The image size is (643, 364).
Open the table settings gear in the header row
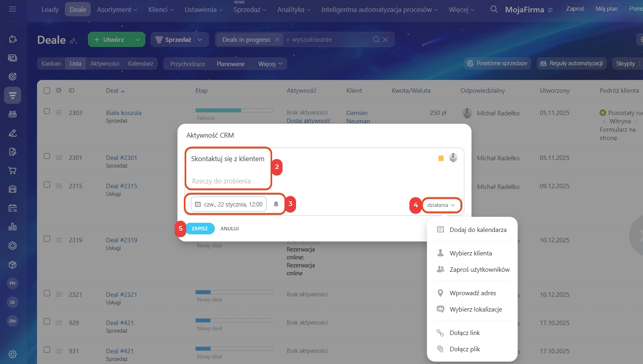59,90
